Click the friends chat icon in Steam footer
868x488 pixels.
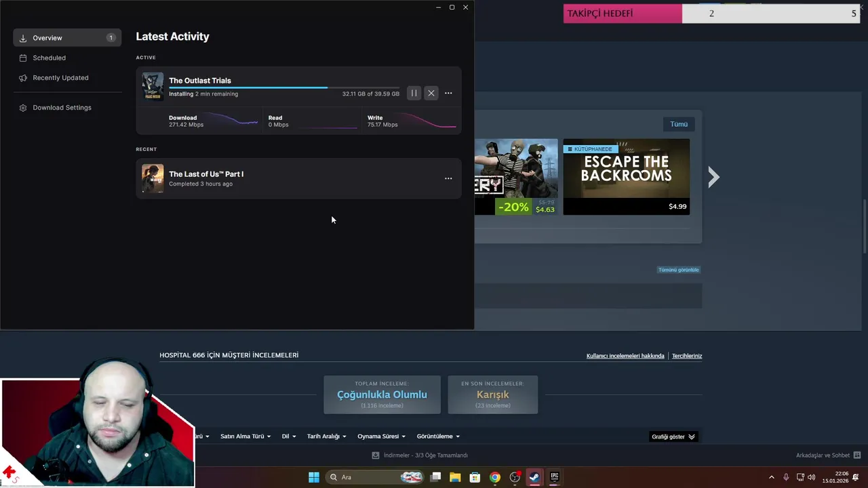point(857,455)
